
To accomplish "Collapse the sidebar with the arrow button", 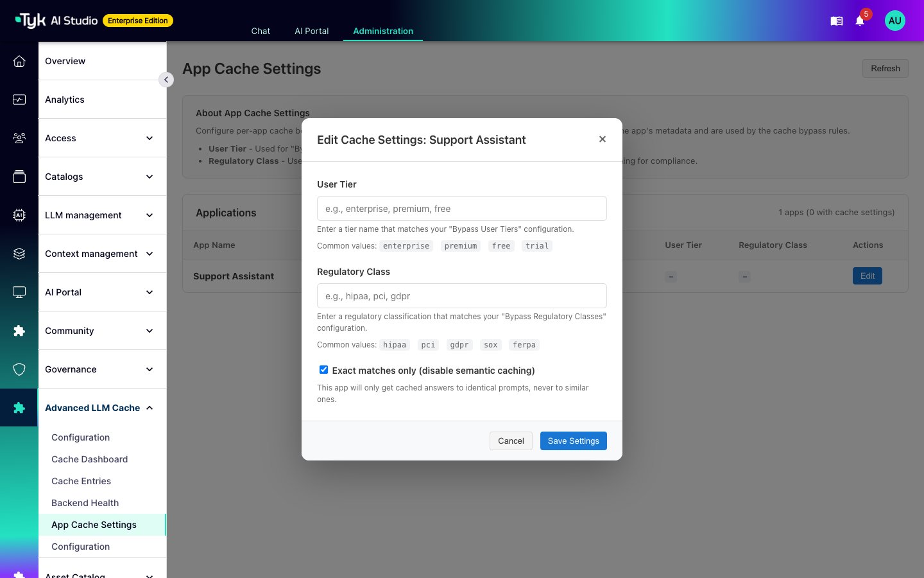I will (x=166, y=80).
